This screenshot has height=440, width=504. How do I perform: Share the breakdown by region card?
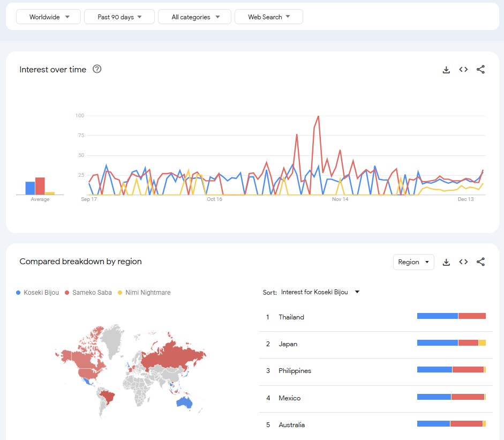pyautogui.click(x=480, y=262)
